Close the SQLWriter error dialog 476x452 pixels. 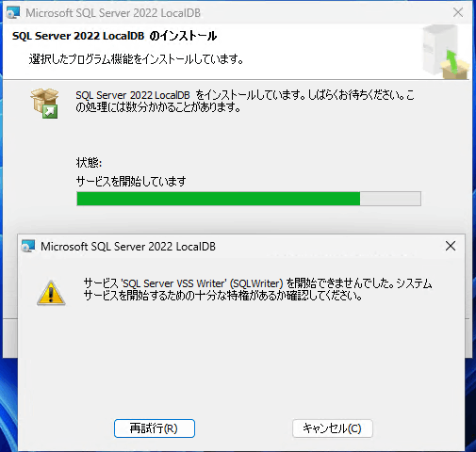[x=451, y=246]
